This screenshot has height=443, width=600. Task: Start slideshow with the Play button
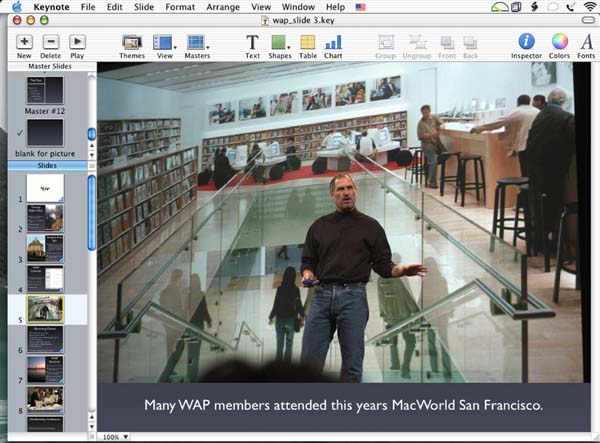(77, 42)
